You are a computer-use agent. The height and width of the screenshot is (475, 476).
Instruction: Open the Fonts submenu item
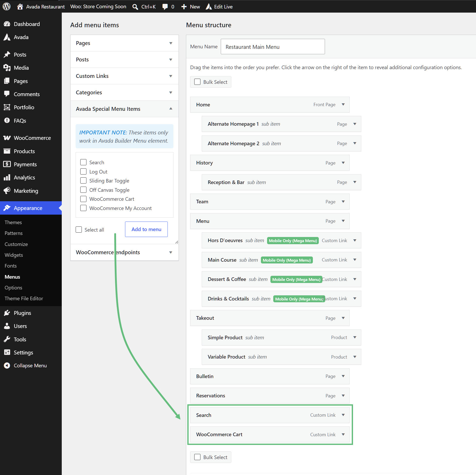pyautogui.click(x=11, y=266)
